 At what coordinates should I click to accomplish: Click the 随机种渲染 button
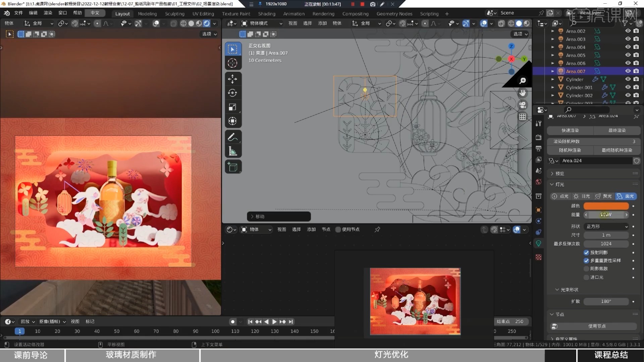[570, 150]
